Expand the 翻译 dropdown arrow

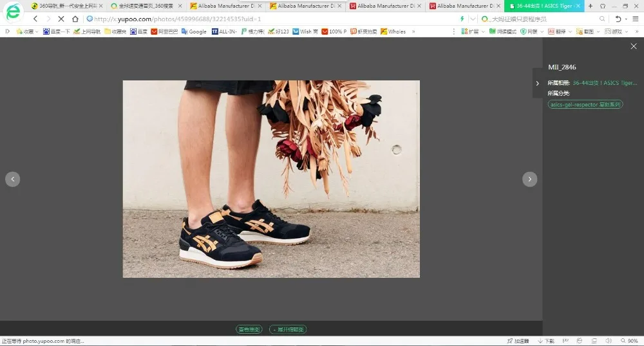coord(570,32)
